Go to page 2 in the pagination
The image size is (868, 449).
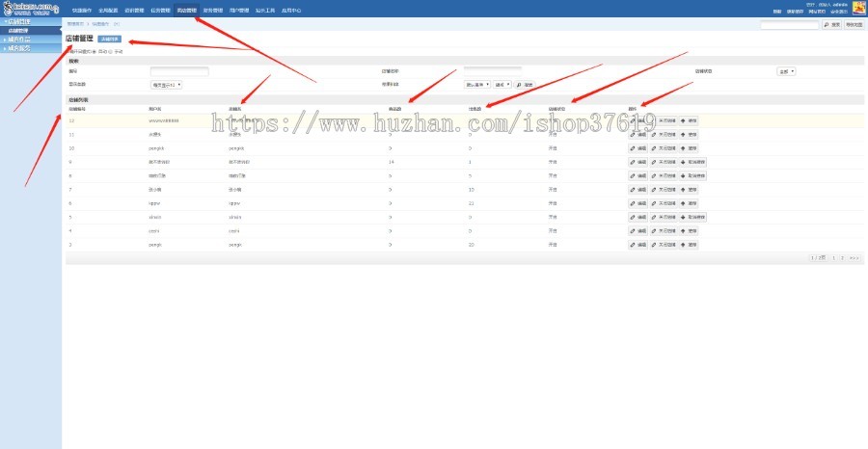tap(842, 258)
